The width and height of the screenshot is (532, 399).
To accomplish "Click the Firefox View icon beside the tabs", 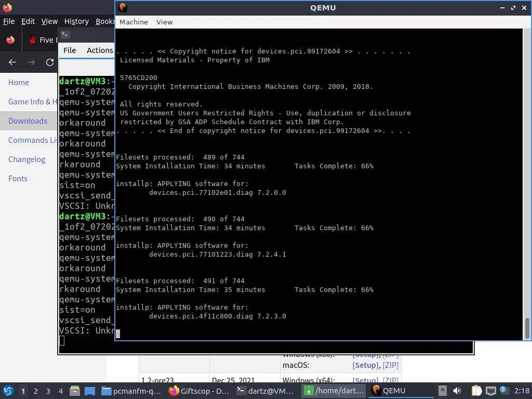I will pyautogui.click(x=10, y=39).
